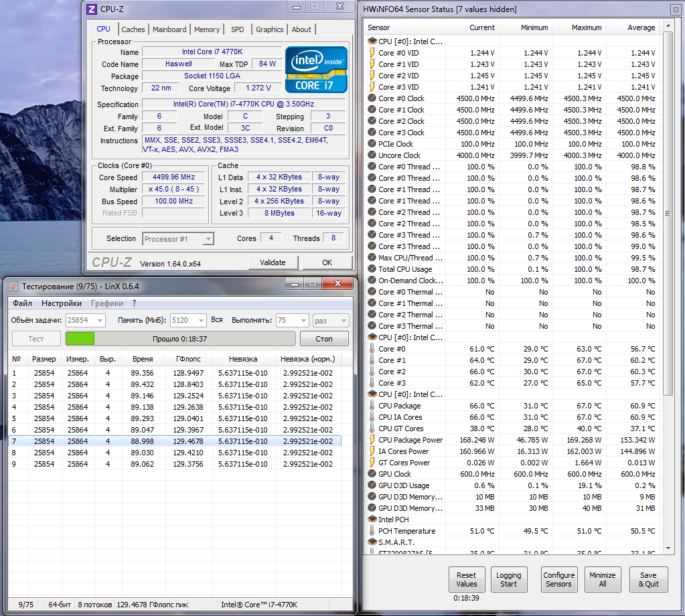Click the Вся memory label in LinX
The image size is (685, 616).
click(217, 320)
